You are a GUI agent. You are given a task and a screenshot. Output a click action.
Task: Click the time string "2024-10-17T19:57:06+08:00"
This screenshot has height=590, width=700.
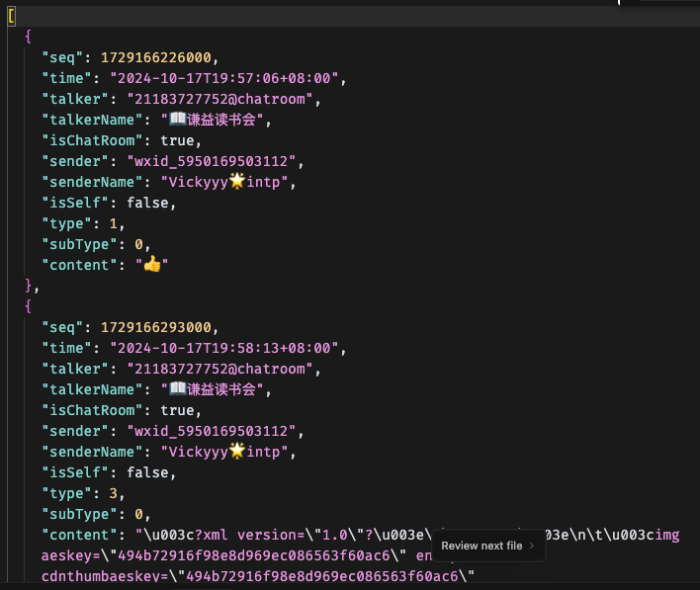click(224, 78)
